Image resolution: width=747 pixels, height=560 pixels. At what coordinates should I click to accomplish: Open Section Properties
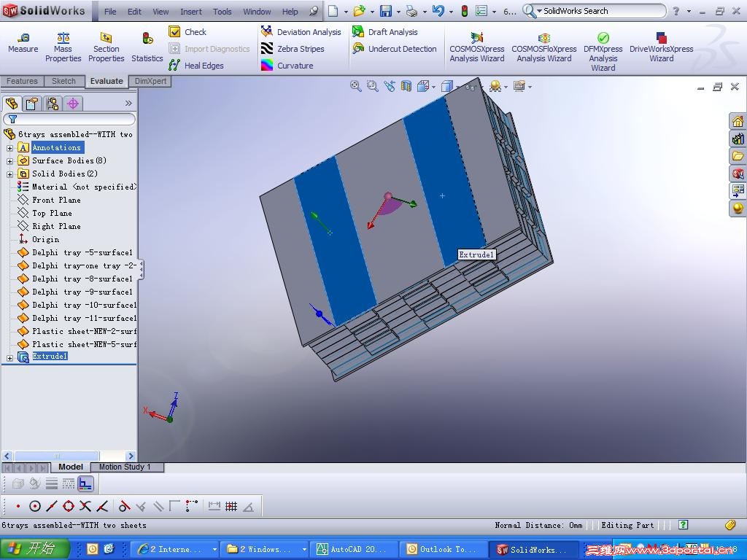107,47
